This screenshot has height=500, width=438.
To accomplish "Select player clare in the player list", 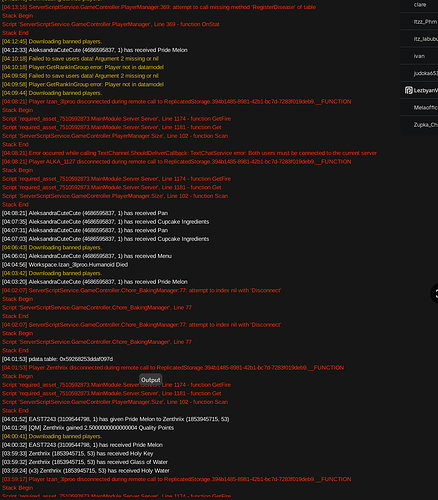I will 420,5.
